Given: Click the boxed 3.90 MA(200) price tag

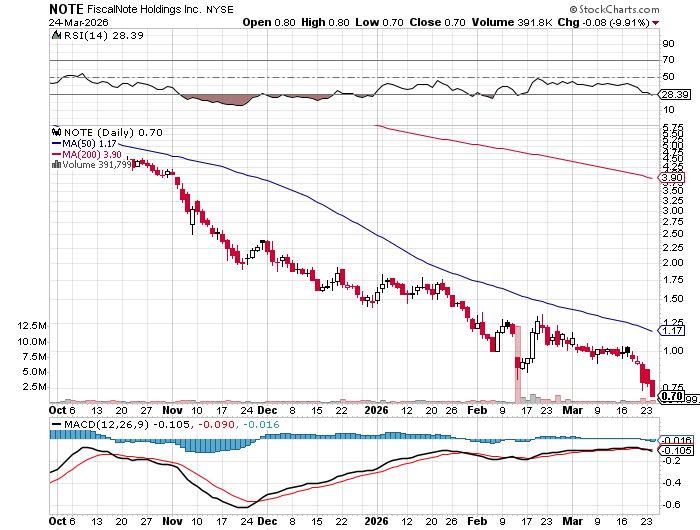Looking at the screenshot, I should 672,178.
